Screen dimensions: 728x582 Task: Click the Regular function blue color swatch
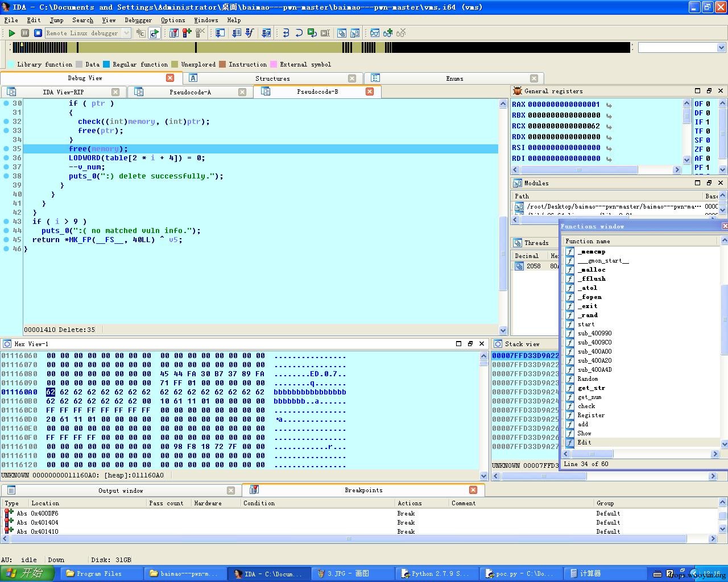click(106, 64)
